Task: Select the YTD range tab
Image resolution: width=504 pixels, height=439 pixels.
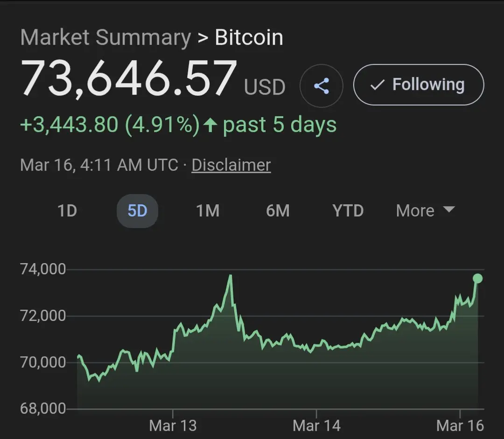Action: [x=348, y=211]
